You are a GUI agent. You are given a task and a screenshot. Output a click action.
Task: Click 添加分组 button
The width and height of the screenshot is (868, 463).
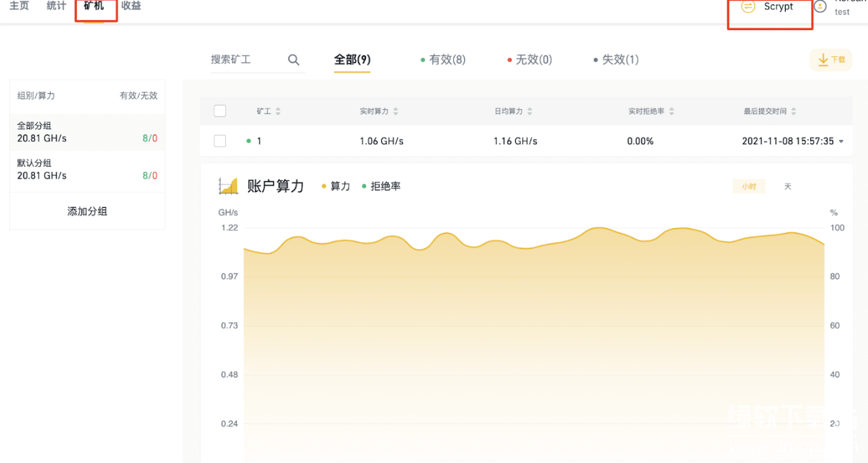click(x=87, y=211)
